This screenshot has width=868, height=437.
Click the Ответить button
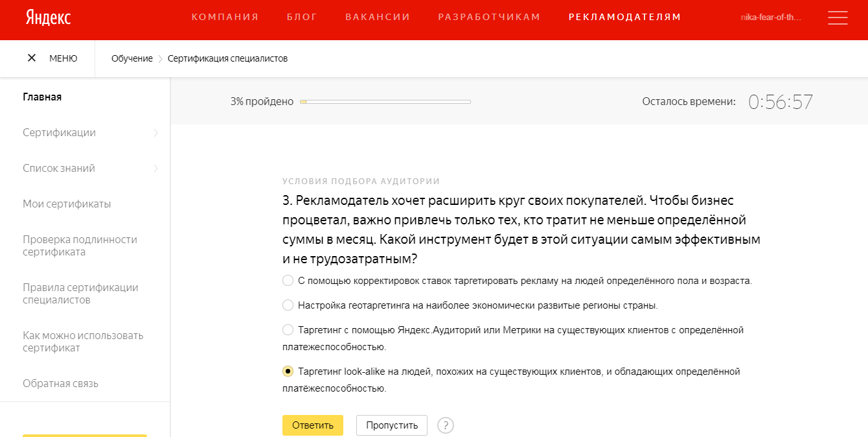(313, 425)
